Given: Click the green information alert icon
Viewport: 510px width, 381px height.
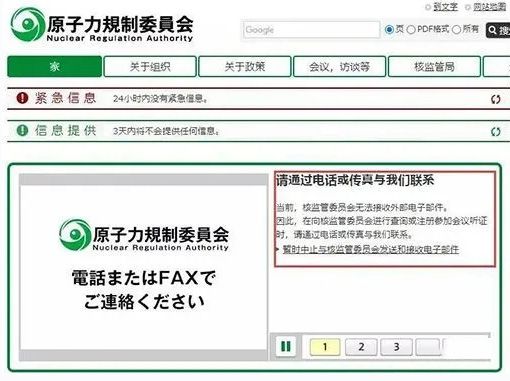Looking at the screenshot, I should point(22,130).
